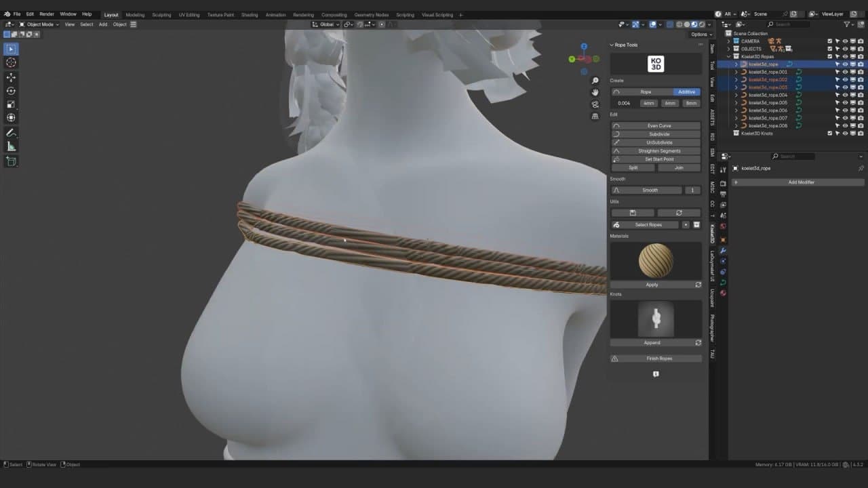Open Global transform orientation dropdown
Screen dimensions: 868x488
pyautogui.click(x=326, y=24)
